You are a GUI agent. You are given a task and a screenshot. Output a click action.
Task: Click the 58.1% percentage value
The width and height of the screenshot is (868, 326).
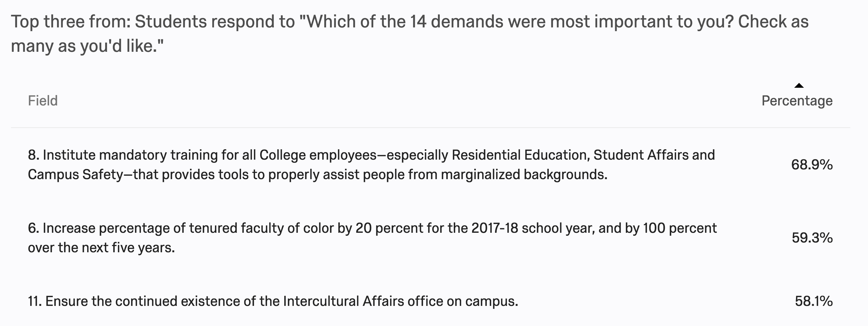(x=813, y=301)
